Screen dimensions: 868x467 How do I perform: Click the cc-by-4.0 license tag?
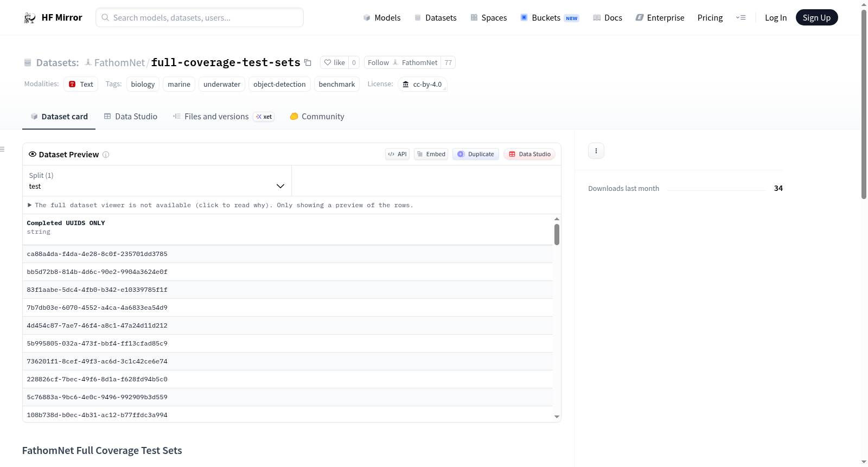[423, 84]
